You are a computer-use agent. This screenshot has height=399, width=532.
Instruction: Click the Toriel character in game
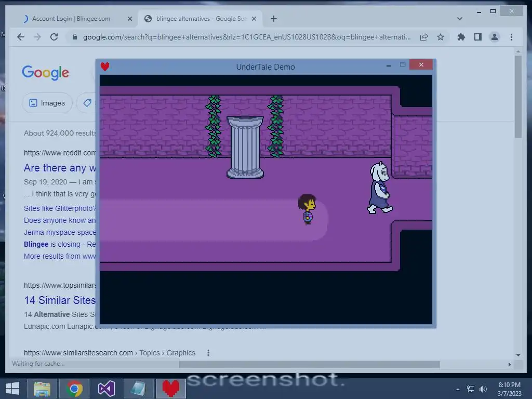tap(380, 188)
